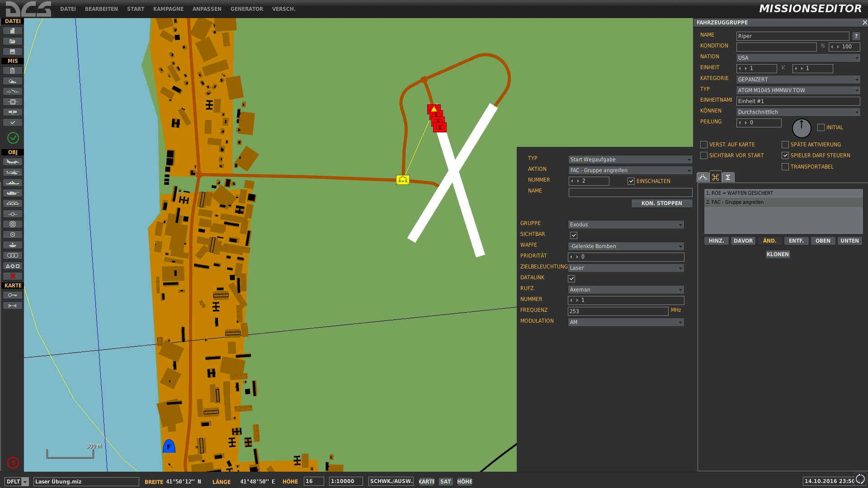Open the Waffe Gelenkte Bomben dropdown
The width and height of the screenshot is (868, 488).
click(x=626, y=246)
